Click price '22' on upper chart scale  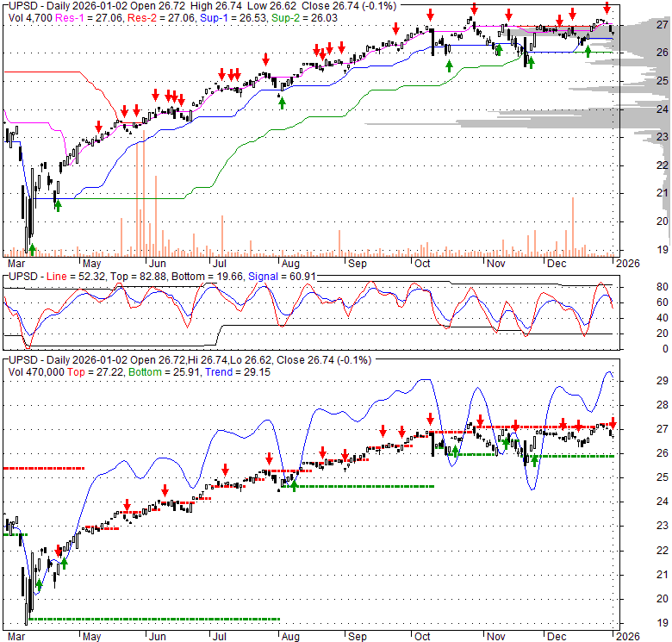[x=663, y=165]
